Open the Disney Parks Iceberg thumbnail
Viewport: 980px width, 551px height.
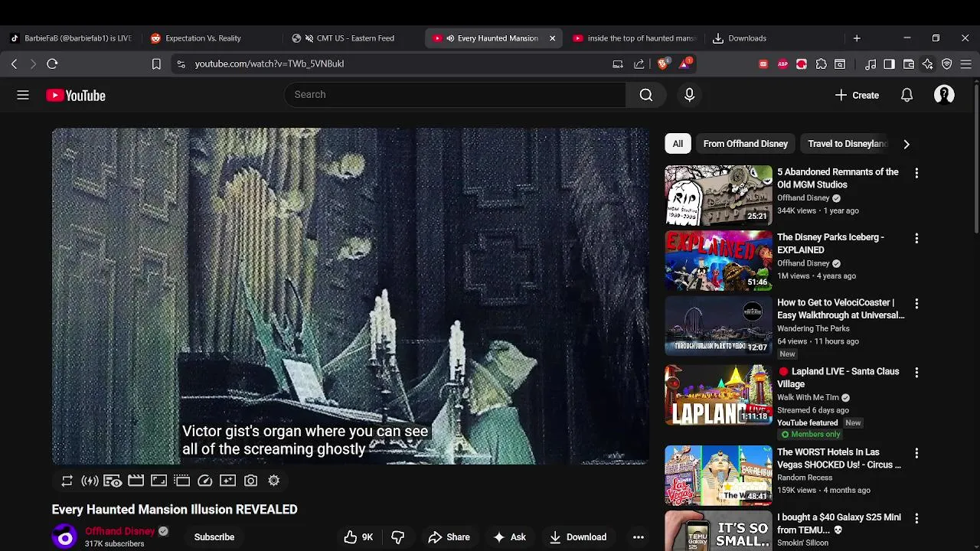pyautogui.click(x=719, y=261)
